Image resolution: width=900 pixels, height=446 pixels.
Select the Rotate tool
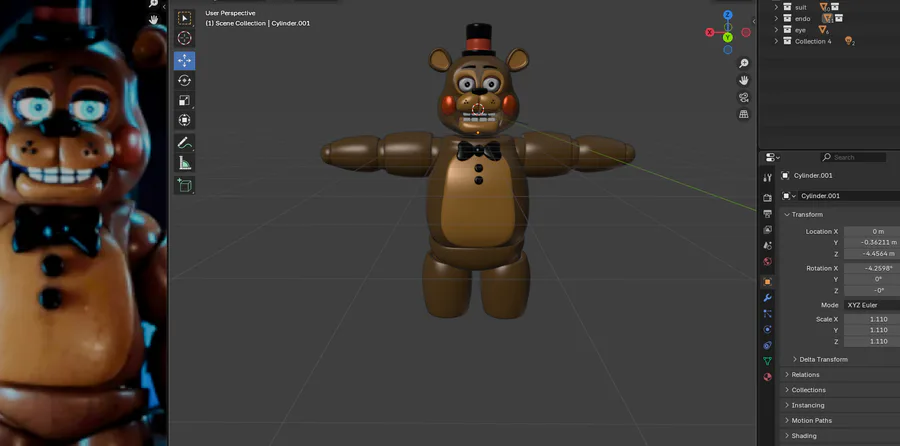[x=184, y=80]
